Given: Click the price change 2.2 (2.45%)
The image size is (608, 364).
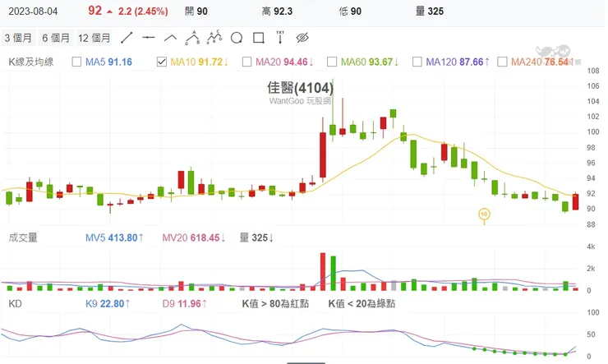Looking at the screenshot, I should coord(143,12).
